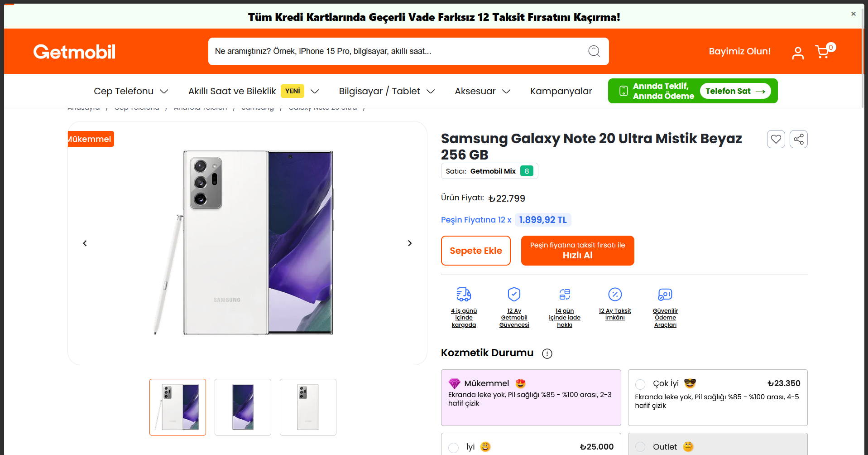Open the shopping cart
The height and width of the screenshot is (455, 868).
click(823, 52)
